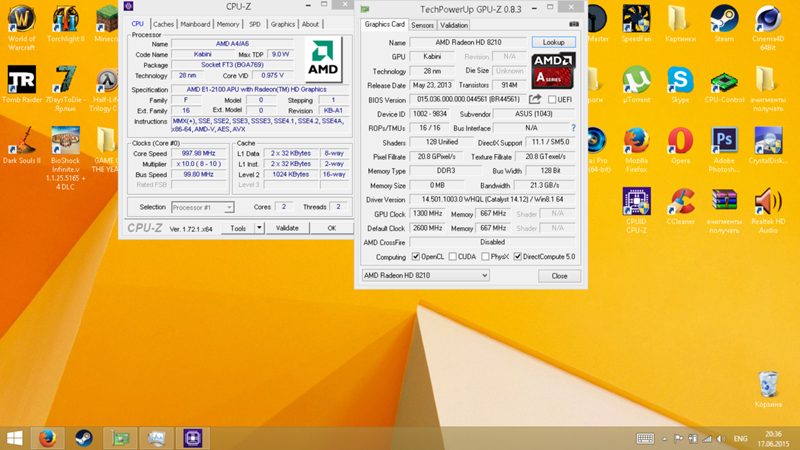The height and width of the screenshot is (450, 800).
Task: Click OK button in CPU-Z
Action: (332, 228)
